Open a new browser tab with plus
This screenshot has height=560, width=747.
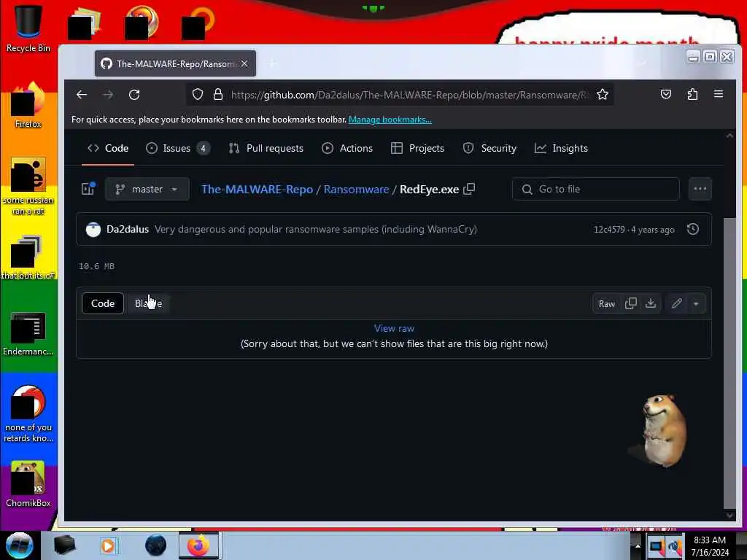click(273, 63)
